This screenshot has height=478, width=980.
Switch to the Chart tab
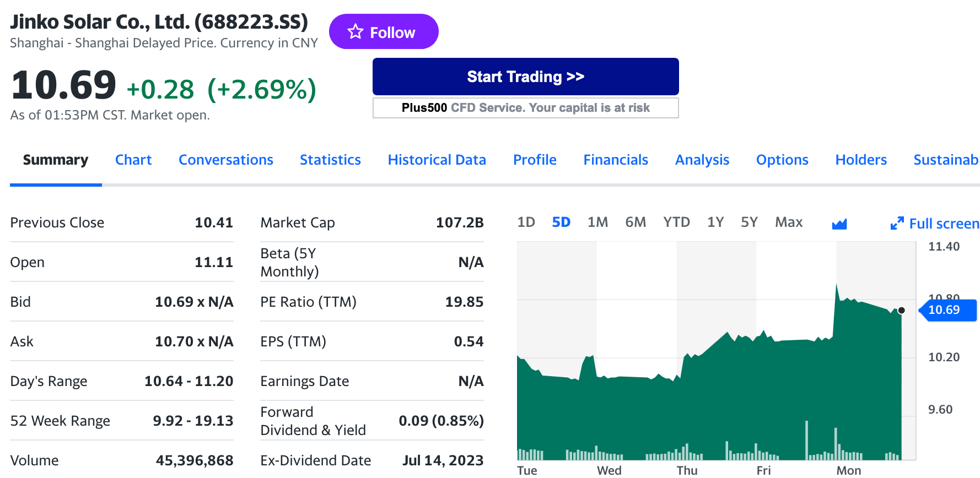tap(133, 160)
